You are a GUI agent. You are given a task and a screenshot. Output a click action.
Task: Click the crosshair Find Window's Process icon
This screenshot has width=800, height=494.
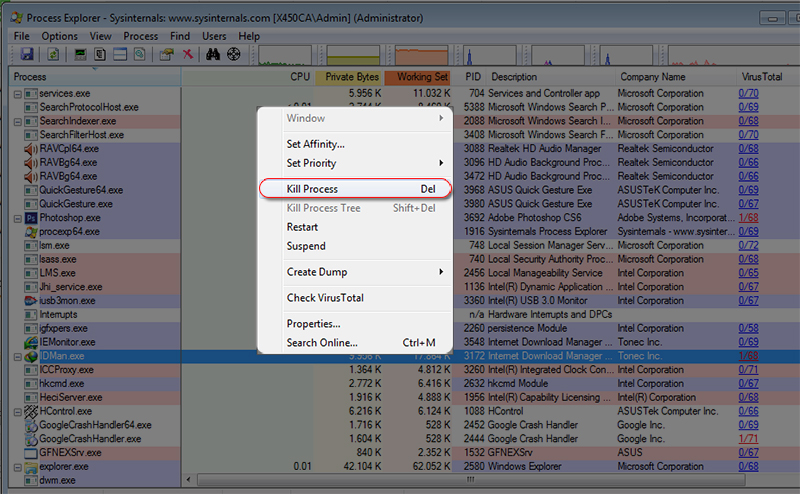pyautogui.click(x=234, y=54)
